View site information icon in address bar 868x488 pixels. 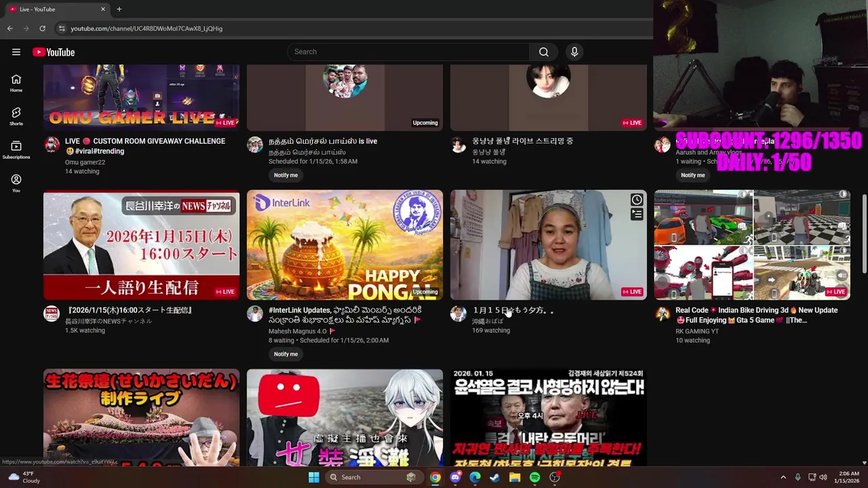62,28
